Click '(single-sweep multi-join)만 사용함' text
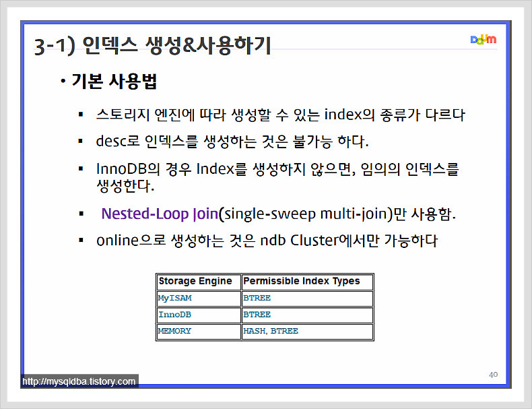Viewport: 532px width, 409px height. coord(337,214)
